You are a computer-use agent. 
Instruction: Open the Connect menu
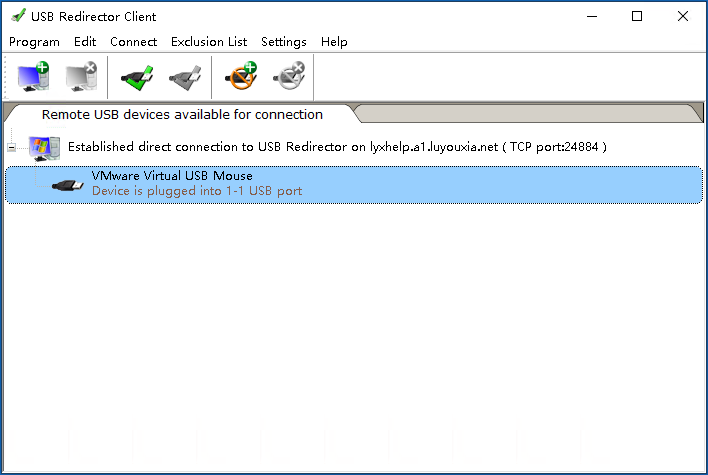[x=134, y=42]
